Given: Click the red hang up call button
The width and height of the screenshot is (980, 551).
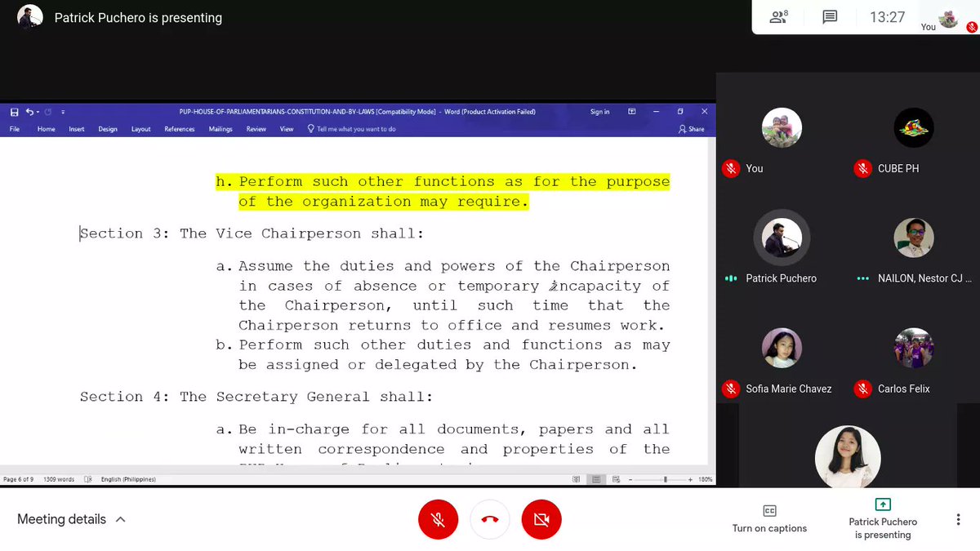Looking at the screenshot, I should tap(490, 519).
